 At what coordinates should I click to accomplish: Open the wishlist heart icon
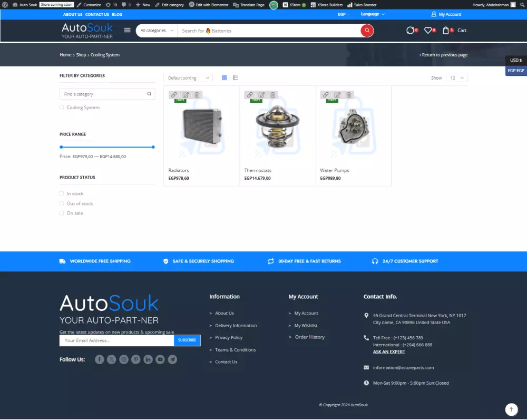pos(428,31)
